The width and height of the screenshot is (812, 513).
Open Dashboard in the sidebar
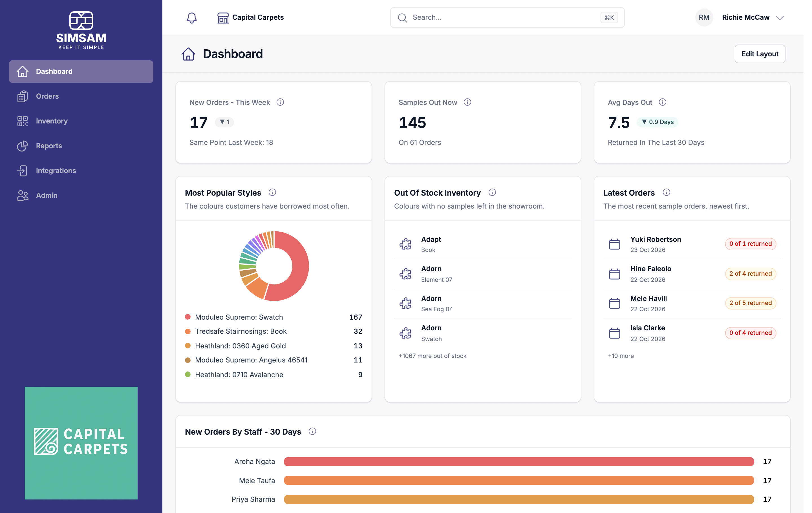tap(81, 72)
